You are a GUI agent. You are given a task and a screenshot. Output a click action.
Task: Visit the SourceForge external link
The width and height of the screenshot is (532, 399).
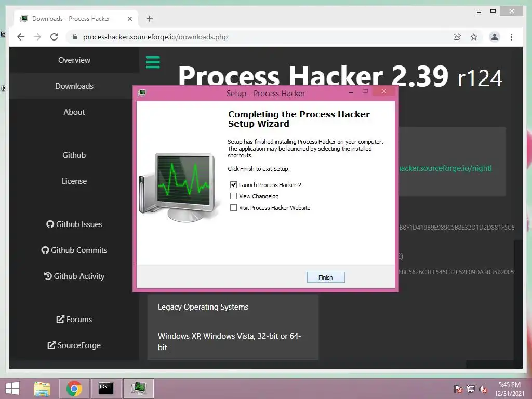click(74, 345)
